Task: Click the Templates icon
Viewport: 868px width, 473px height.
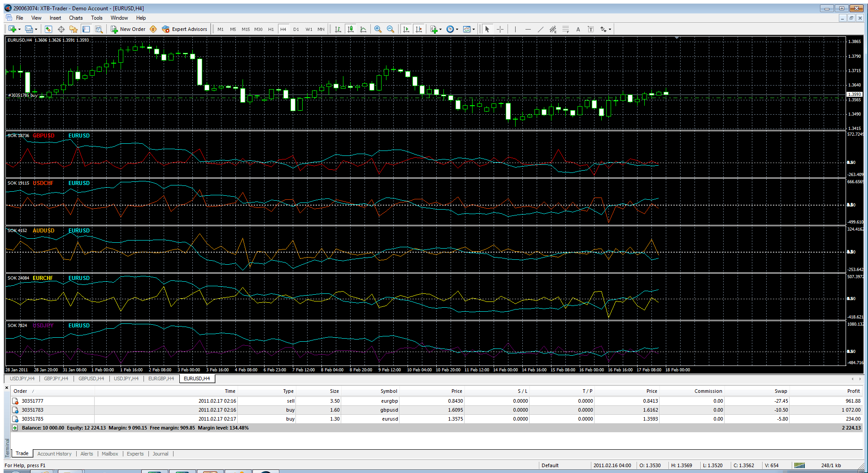Action: pos(467,29)
